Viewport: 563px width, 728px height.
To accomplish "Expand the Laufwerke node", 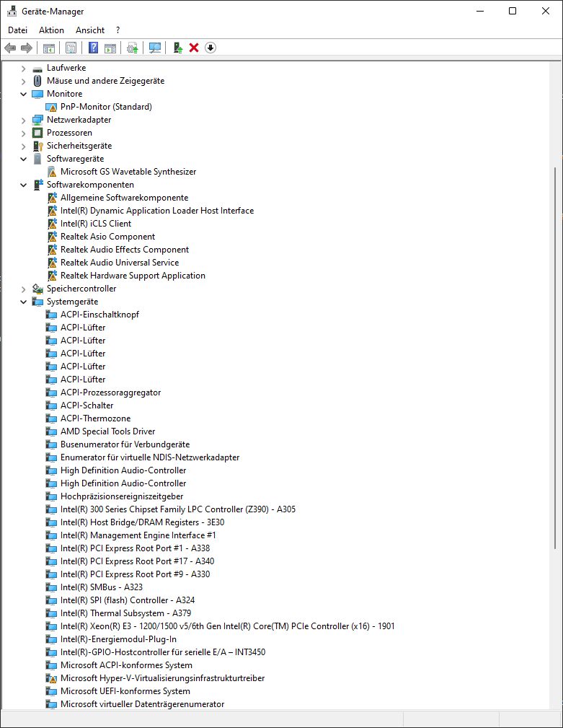I will (x=23, y=69).
